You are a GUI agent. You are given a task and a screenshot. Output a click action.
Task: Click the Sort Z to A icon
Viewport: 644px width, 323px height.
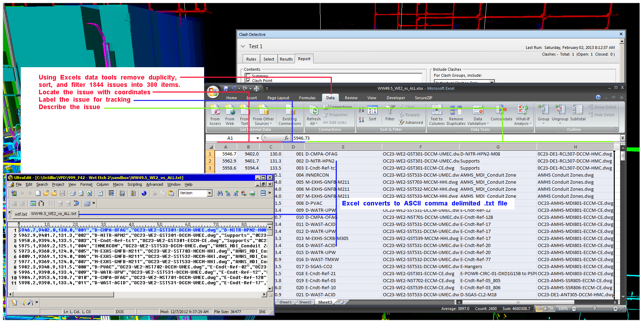[x=361, y=120]
